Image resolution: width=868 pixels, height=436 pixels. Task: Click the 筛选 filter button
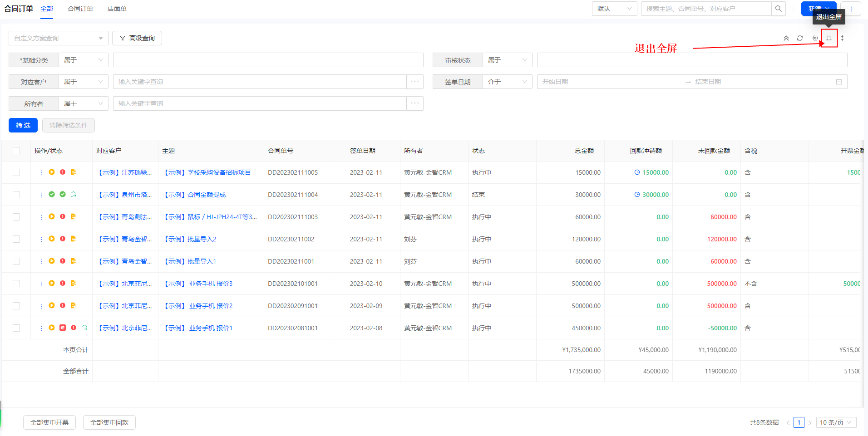point(23,125)
